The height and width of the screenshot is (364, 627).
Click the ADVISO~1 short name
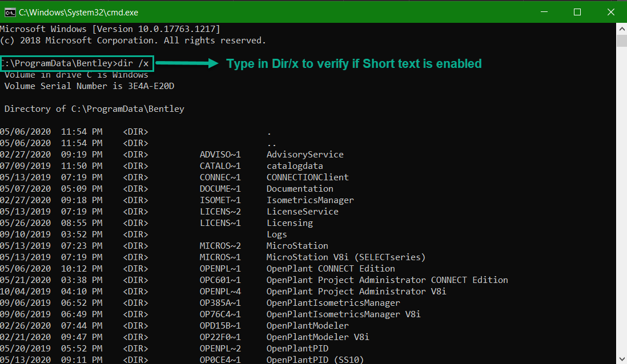pos(220,155)
